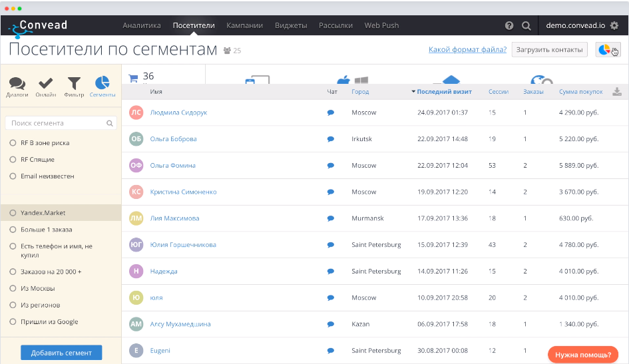Sort table by Заказы column
This screenshot has width=629, height=364.
click(533, 92)
